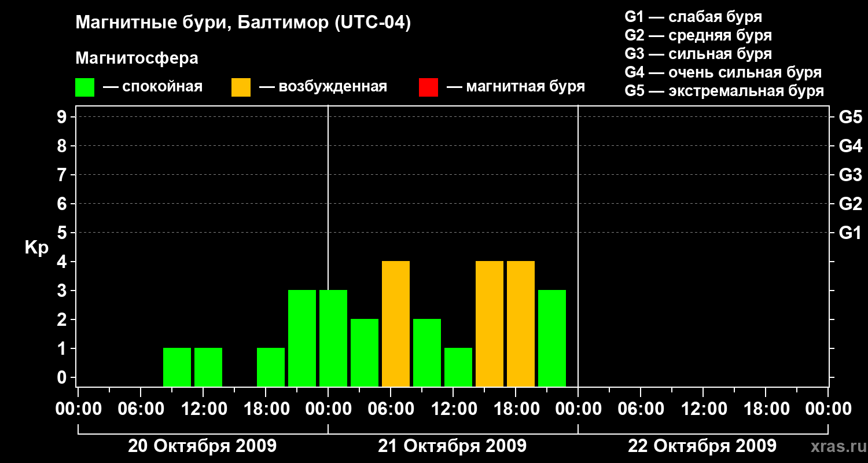Click the green bar starting at 00:00 on 21 October

click(x=333, y=338)
